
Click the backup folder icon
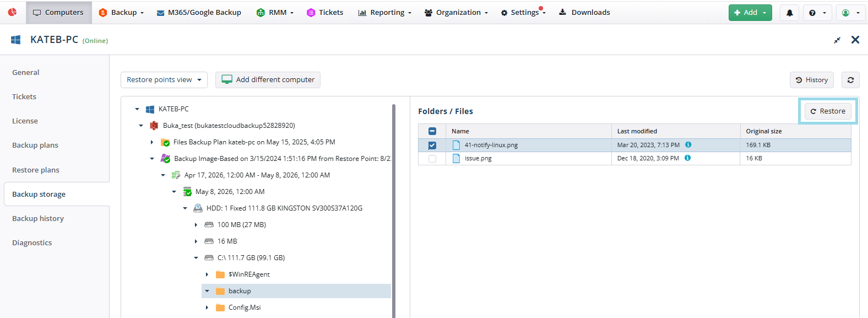(x=220, y=291)
